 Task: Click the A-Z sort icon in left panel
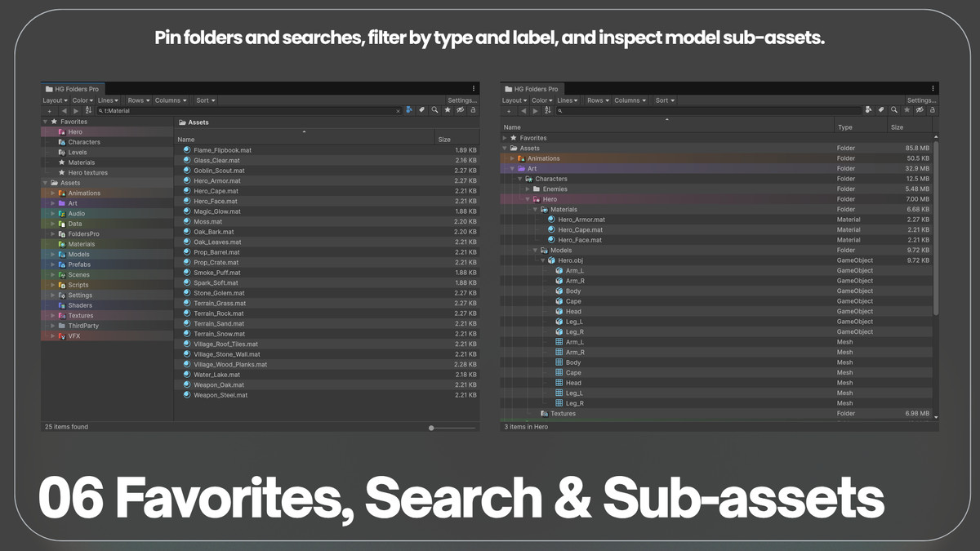click(87, 110)
